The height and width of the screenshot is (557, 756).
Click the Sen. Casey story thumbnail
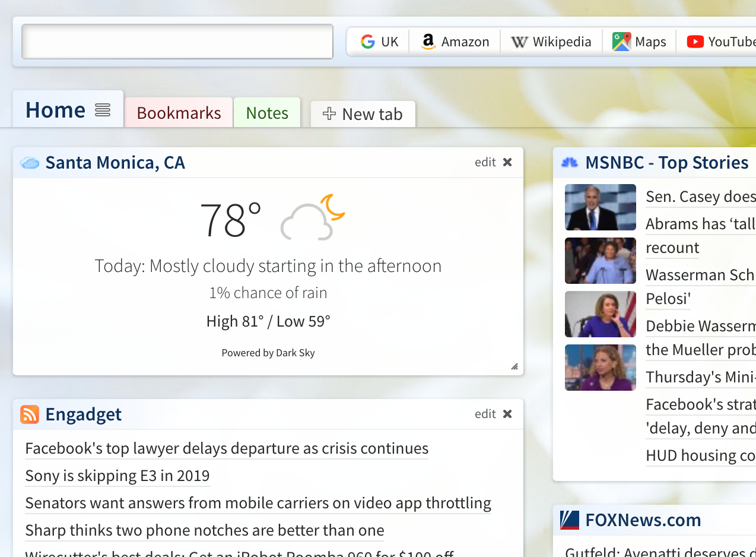click(601, 207)
